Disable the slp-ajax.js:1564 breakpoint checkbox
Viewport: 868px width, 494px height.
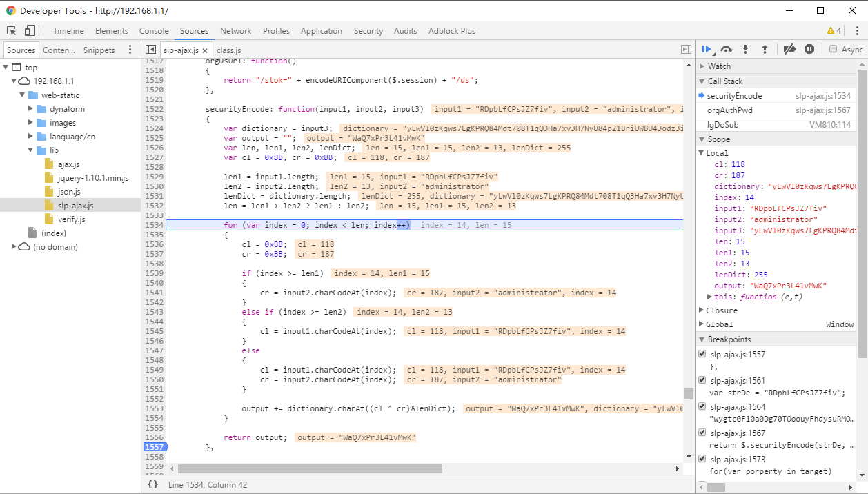pyautogui.click(x=702, y=407)
